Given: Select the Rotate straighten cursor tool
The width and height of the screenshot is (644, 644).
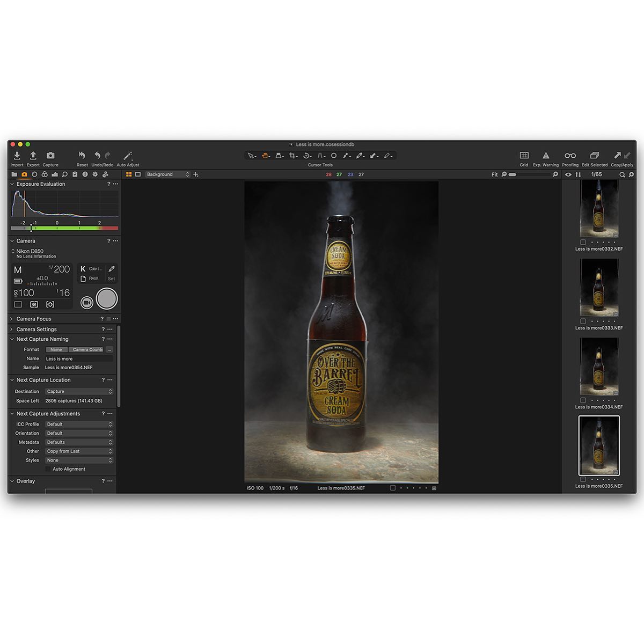Looking at the screenshot, I should (x=306, y=156).
